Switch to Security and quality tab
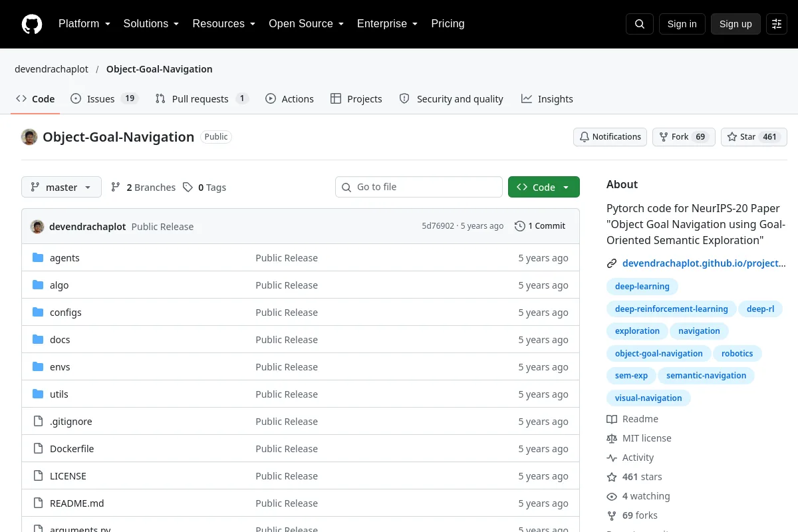 click(451, 99)
